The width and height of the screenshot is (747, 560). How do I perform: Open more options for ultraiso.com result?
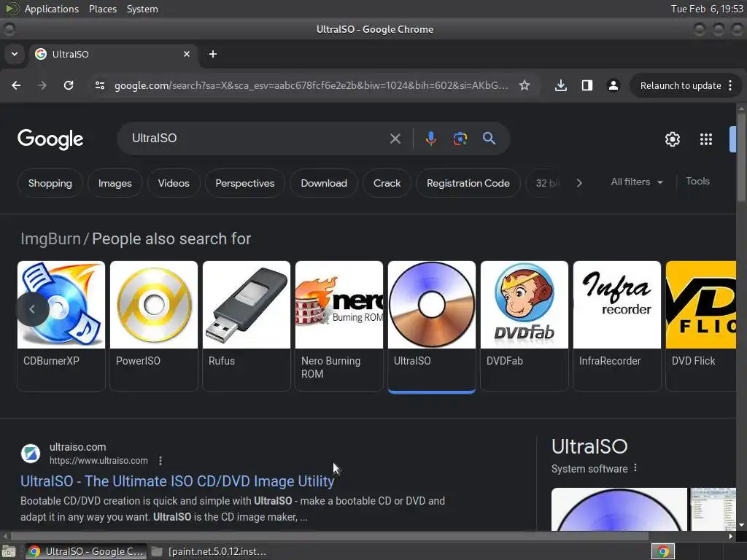(x=160, y=461)
